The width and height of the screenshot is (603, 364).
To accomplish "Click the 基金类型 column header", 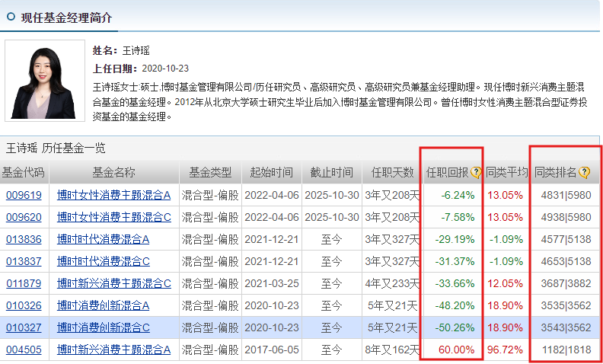I will tap(210, 172).
